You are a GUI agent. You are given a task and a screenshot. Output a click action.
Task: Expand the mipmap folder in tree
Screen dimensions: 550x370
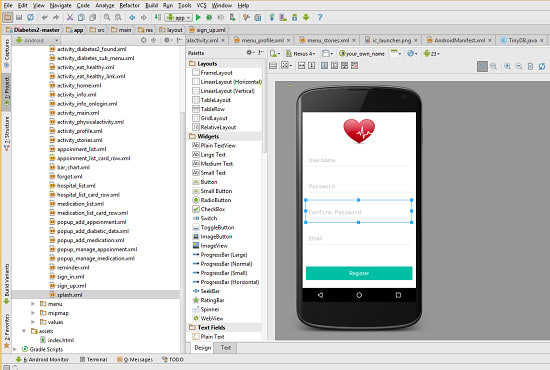click(33, 313)
